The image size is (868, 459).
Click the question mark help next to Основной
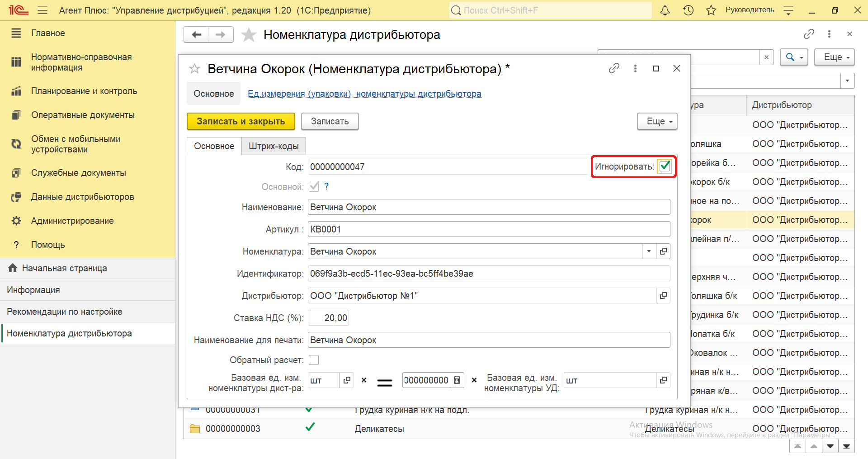point(326,186)
